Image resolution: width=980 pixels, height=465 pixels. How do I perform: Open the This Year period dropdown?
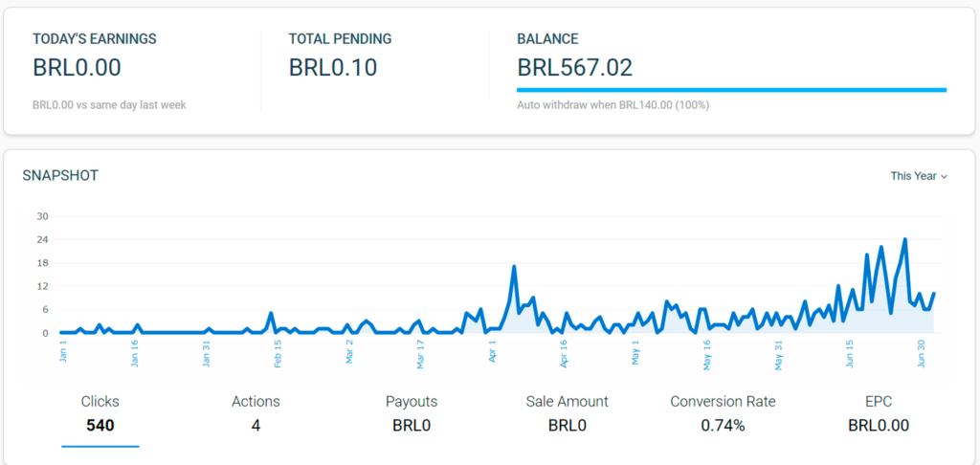919,176
